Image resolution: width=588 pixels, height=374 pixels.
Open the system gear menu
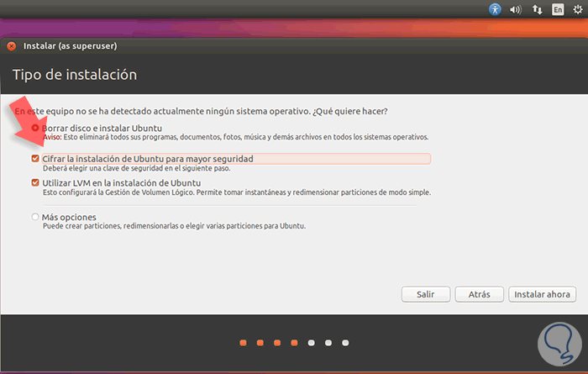click(x=578, y=9)
